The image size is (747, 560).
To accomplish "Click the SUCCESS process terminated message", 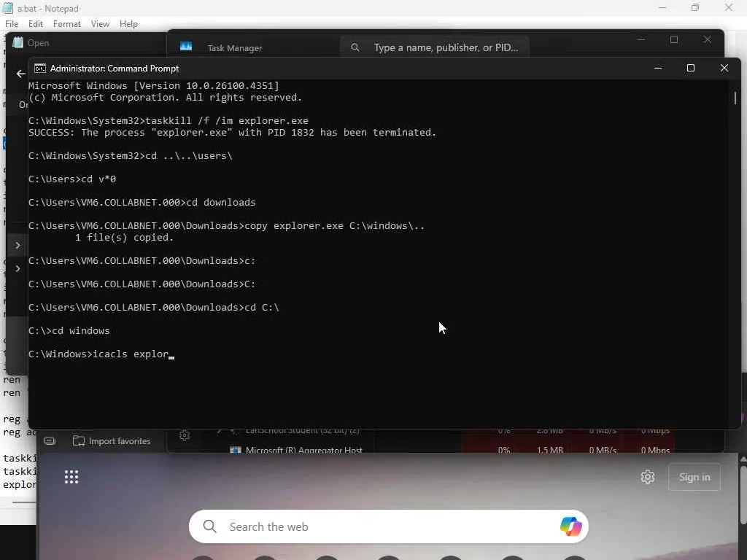I will coord(232,133).
